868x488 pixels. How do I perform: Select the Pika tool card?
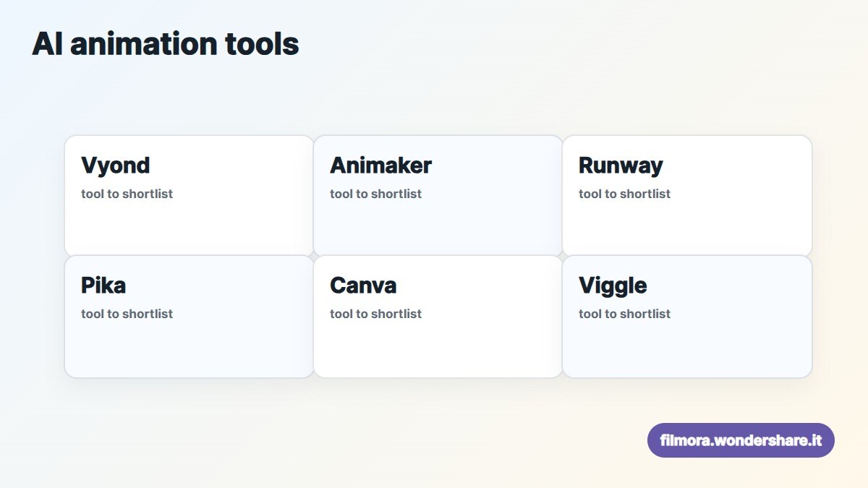point(190,317)
